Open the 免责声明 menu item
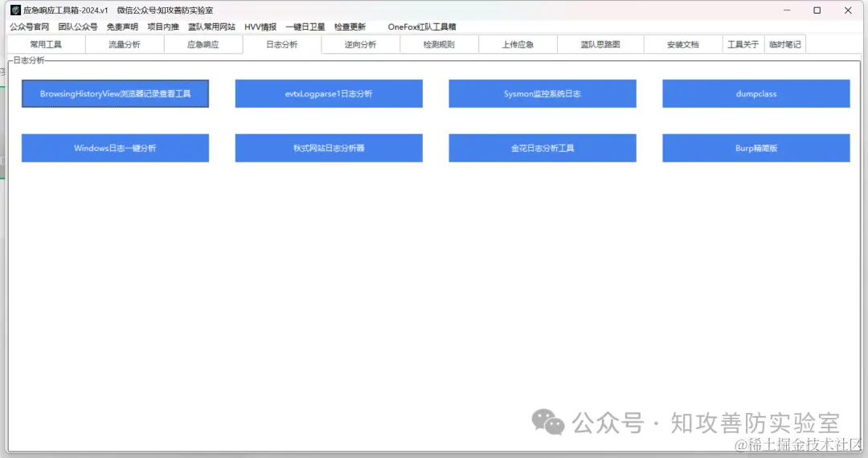Image resolution: width=868 pixels, height=458 pixels. tap(122, 27)
